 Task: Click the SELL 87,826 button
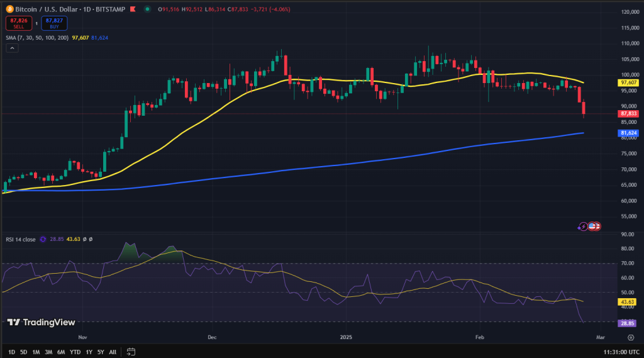(19, 23)
